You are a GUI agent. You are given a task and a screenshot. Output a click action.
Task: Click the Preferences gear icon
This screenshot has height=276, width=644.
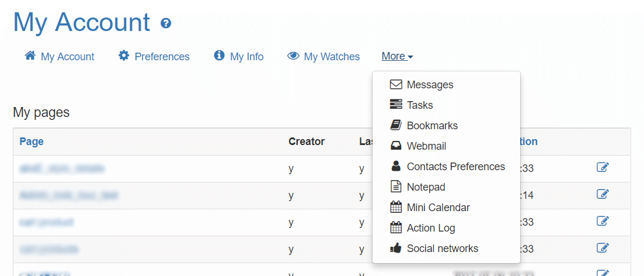point(124,56)
